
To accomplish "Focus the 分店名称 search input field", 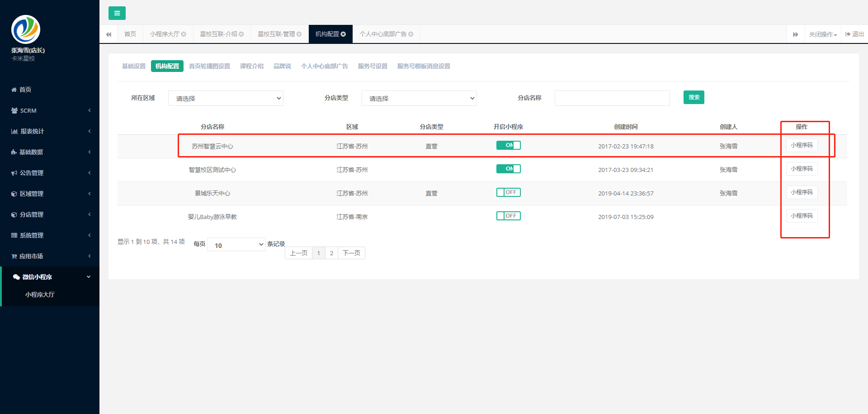I will click(x=612, y=98).
